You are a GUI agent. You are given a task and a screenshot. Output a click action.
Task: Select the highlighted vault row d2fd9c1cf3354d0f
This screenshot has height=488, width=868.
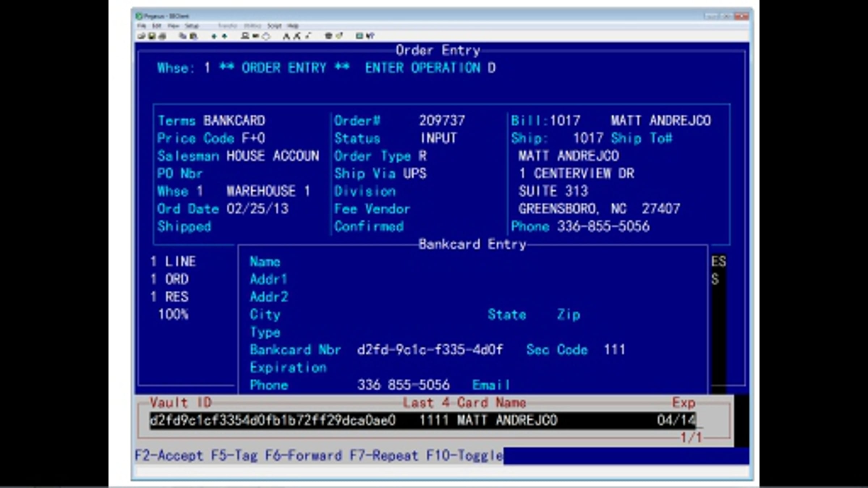point(423,420)
